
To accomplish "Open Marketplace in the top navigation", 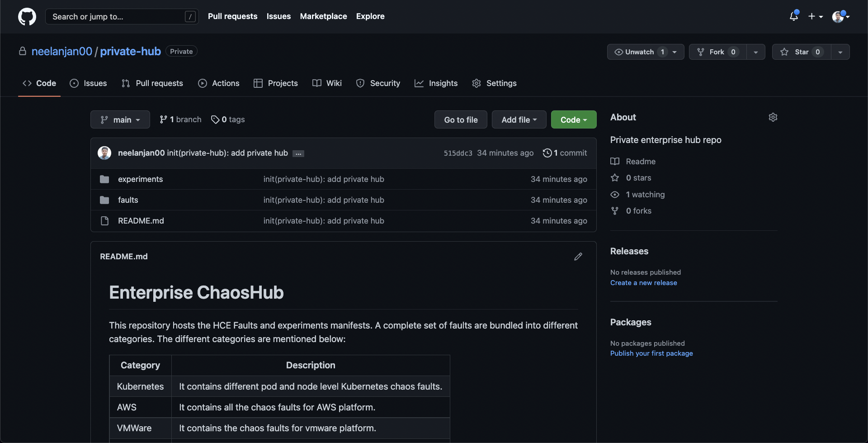I will click(324, 16).
